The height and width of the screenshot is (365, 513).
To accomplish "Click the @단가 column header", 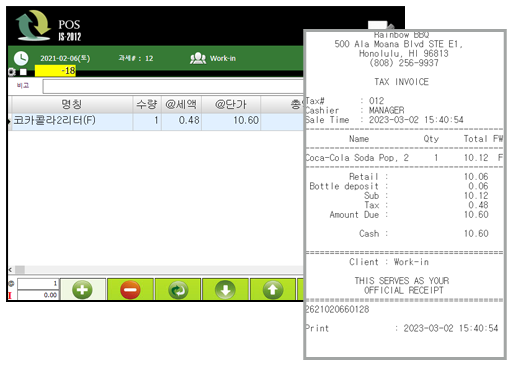I will [231, 104].
